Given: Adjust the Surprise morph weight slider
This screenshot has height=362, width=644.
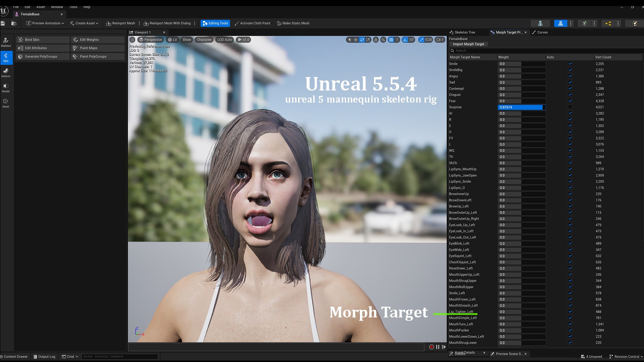Looking at the screenshot, I should (x=522, y=107).
